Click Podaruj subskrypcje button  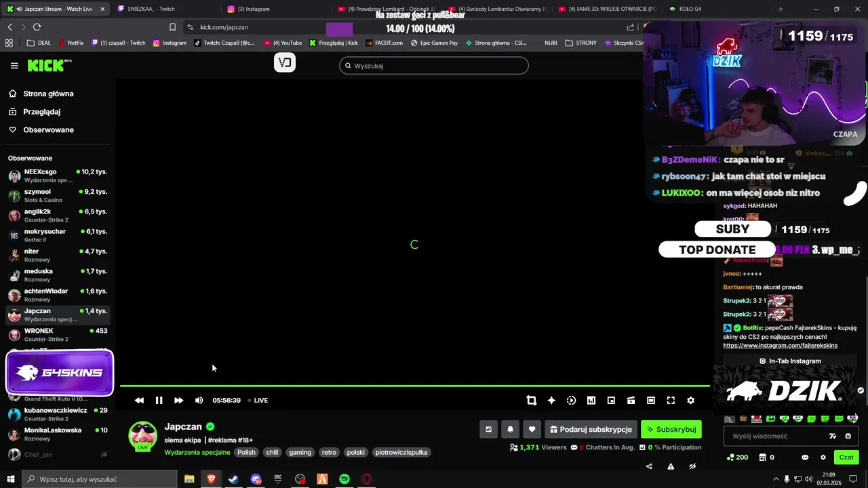point(591,429)
